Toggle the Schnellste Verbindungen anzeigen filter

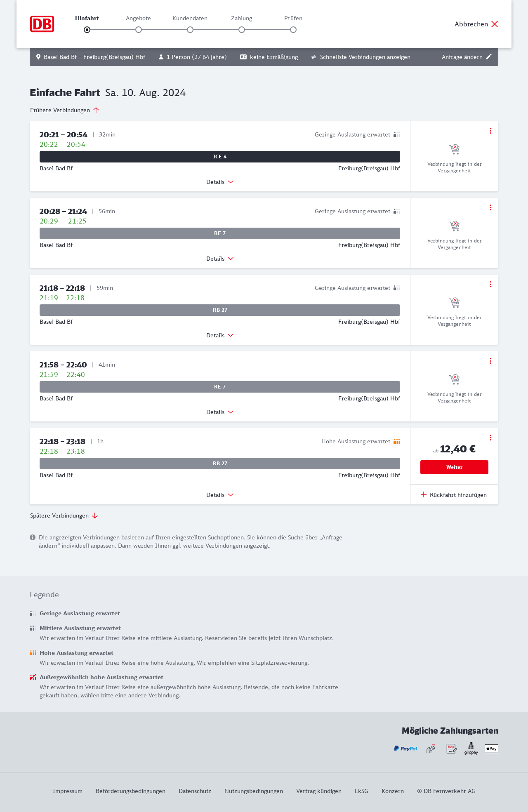click(x=361, y=57)
